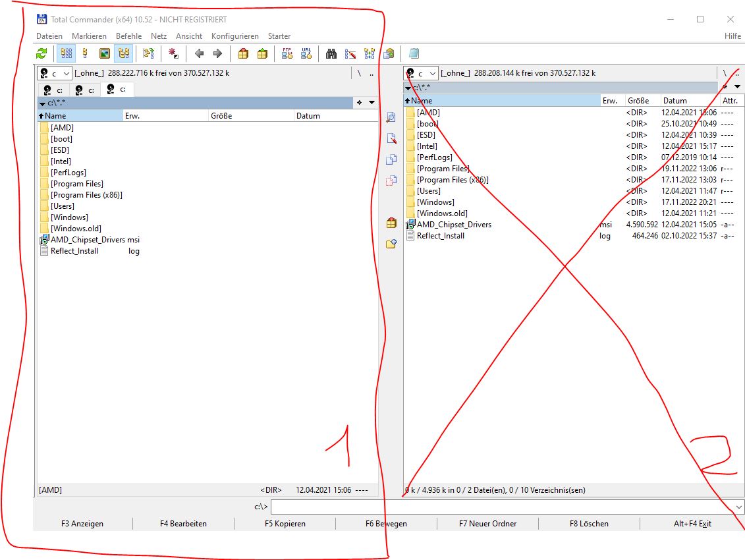Viewport: 745px width, 560px height.
Task: Toggle the brief file names view icon
Action: (66, 54)
